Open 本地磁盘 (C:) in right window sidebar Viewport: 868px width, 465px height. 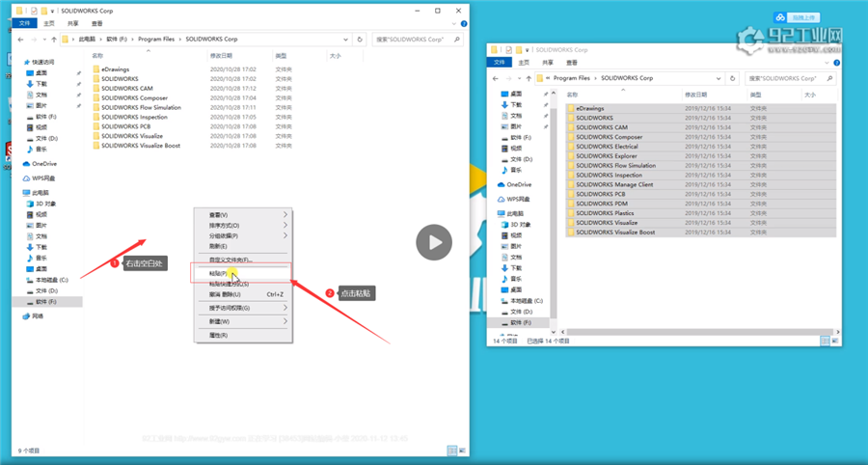(522, 301)
